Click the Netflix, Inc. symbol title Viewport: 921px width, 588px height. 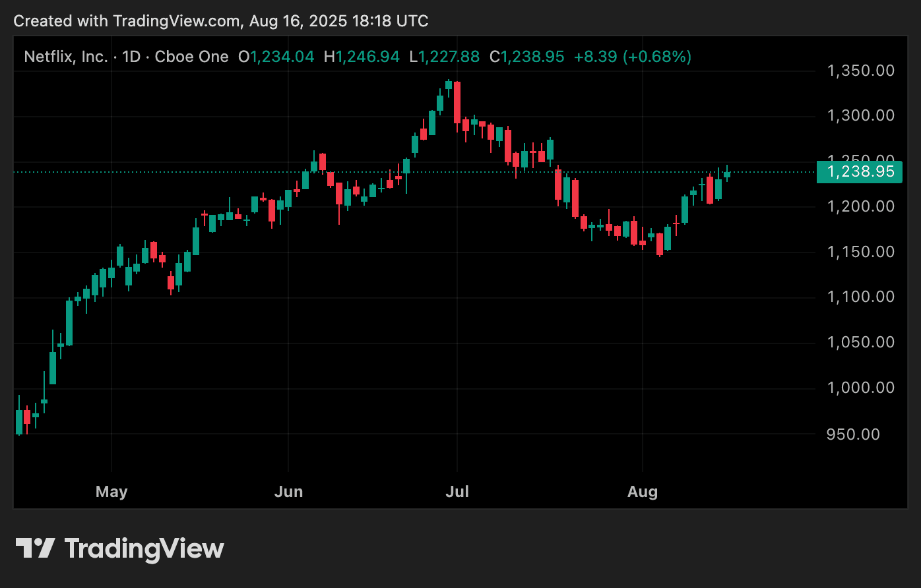[66, 57]
